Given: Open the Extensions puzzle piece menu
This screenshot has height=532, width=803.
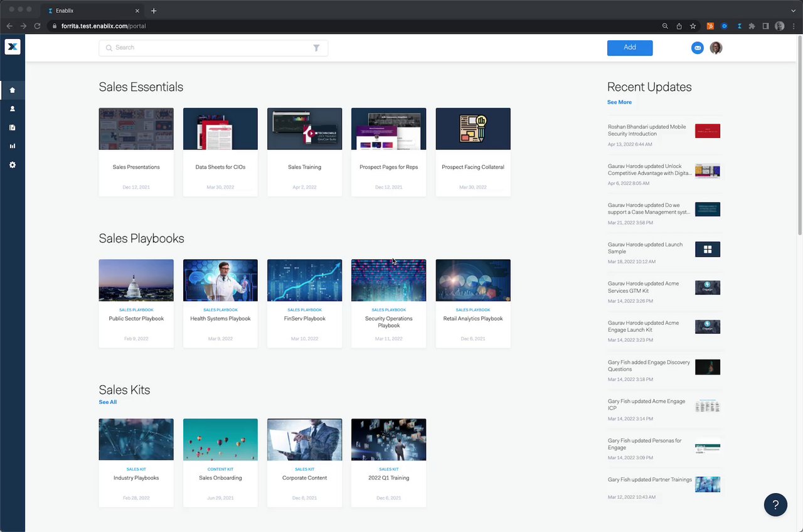Looking at the screenshot, I should click(752, 26).
